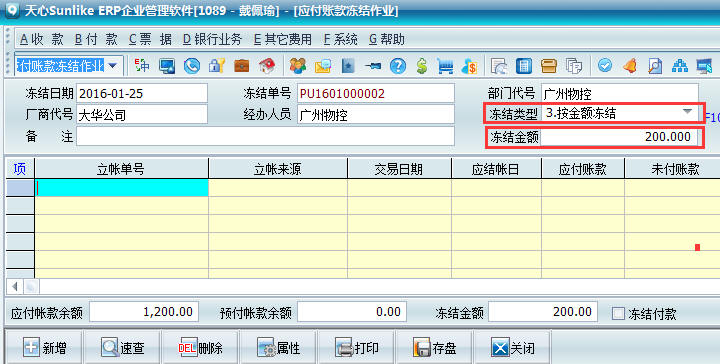This screenshot has width=720, height=364.
Task: Click the blue pin key toolbar icon
Action: (373, 66)
